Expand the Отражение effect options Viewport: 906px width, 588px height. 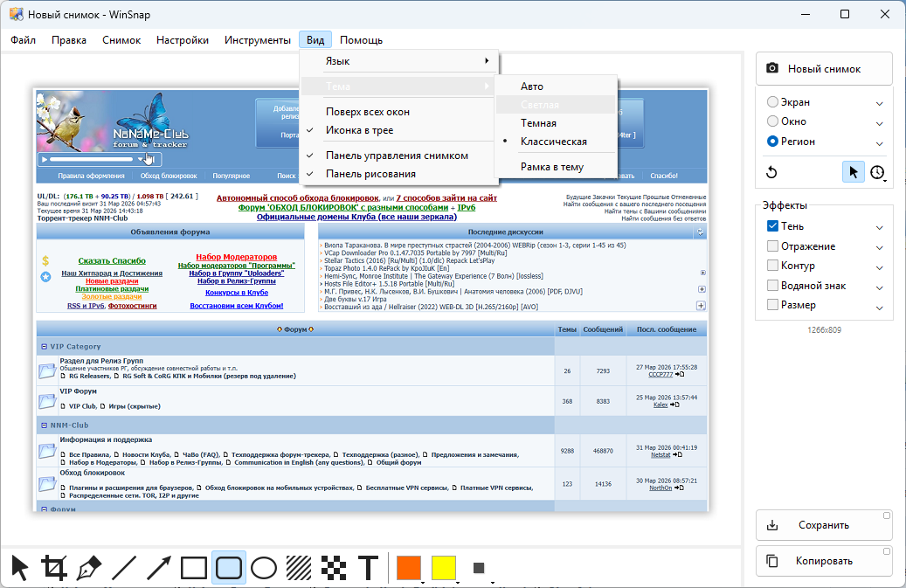click(880, 247)
